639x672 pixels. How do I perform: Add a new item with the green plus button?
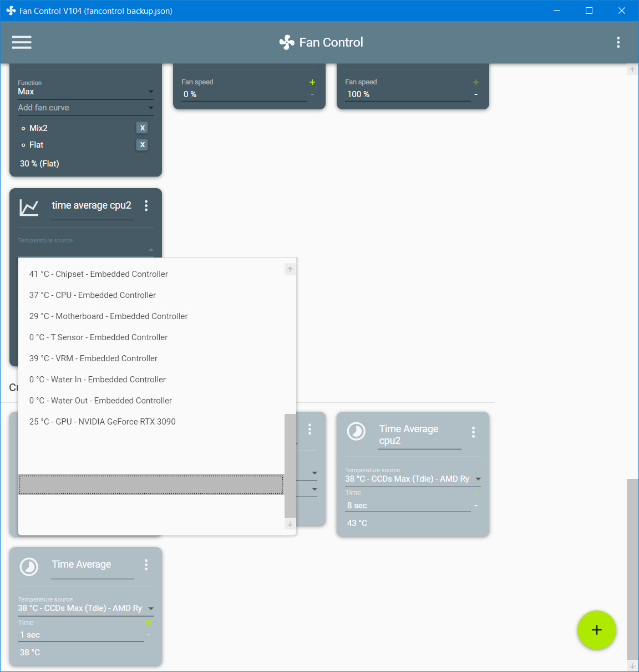(x=597, y=630)
